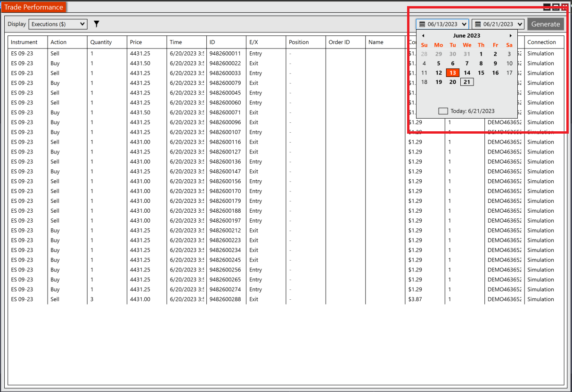Screen dimensions: 572x392
Task: Switch to the Trade Performance tab
Action: 33,7
